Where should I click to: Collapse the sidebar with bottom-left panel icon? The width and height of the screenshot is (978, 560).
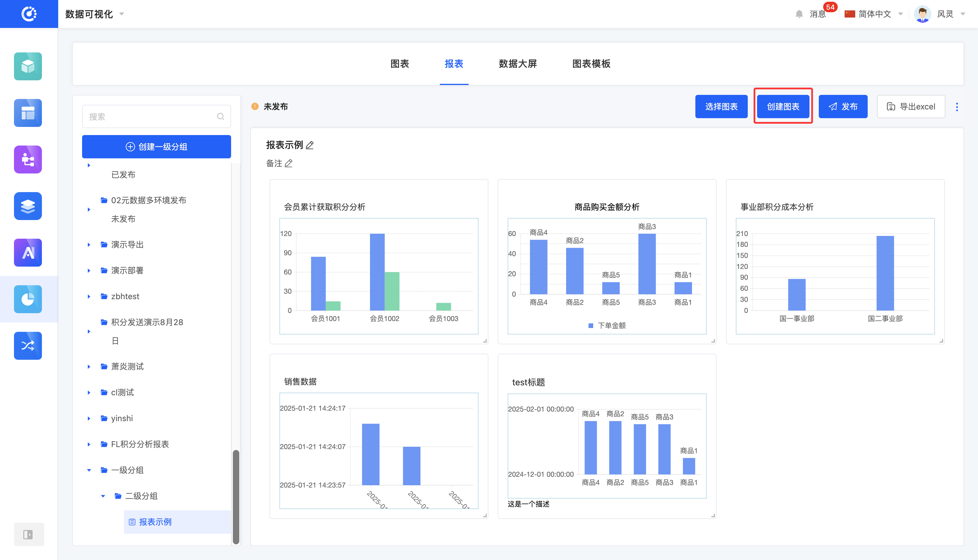(28, 534)
